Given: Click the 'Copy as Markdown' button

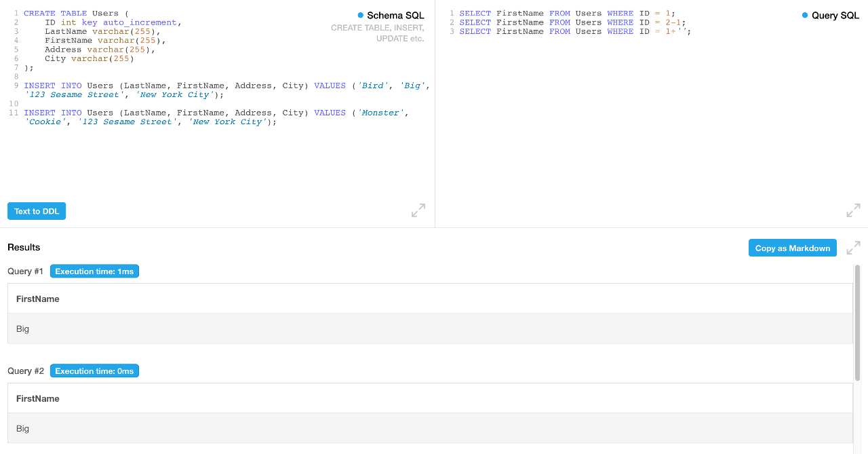Looking at the screenshot, I should point(792,248).
